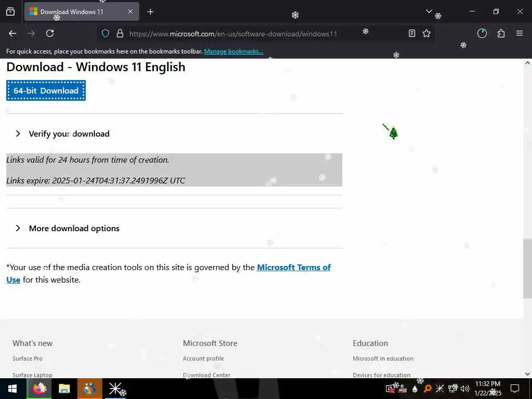Click the Links expire timestamp text
The width and height of the screenshot is (532, 399).
click(x=96, y=180)
